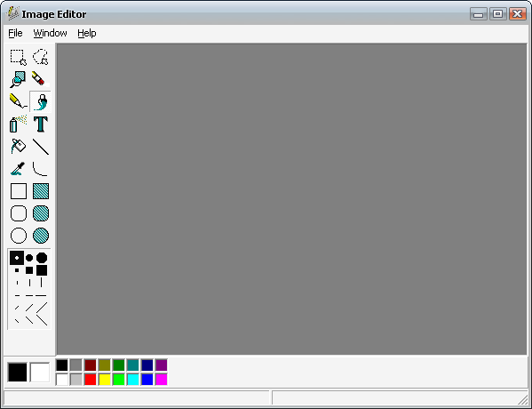Screen dimensions: 532x409
Task: Pick the longest backslash diagonal brush
Action: coord(42,320)
